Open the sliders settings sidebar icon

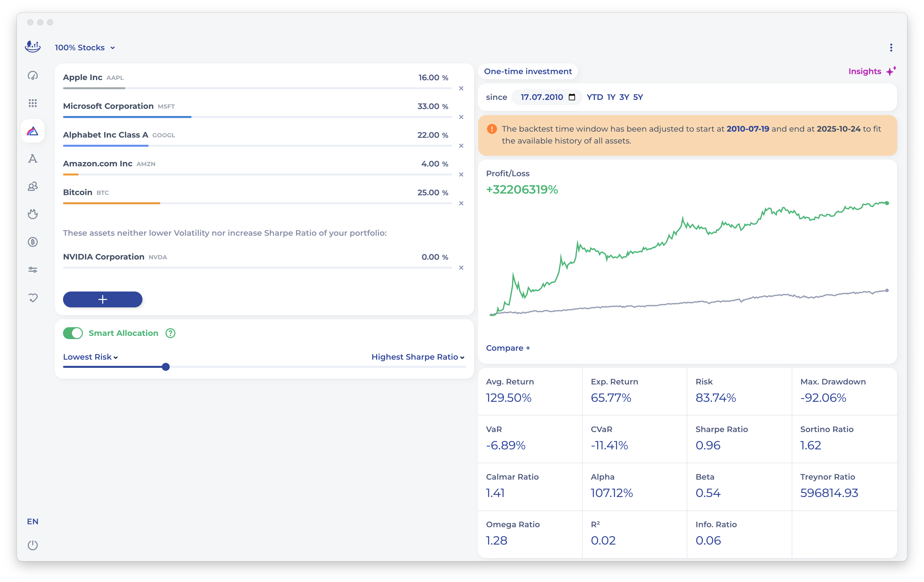click(x=33, y=270)
